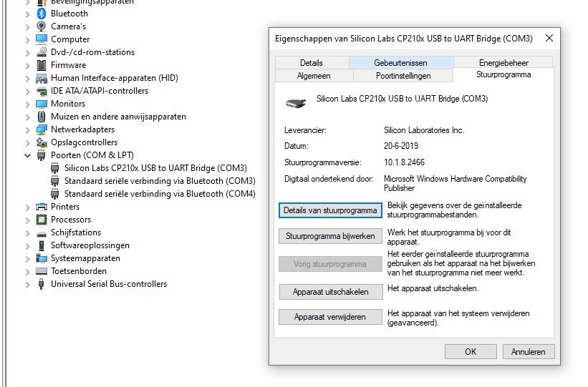Click the Printers category icon
This screenshot has width=588, height=387.
point(42,207)
